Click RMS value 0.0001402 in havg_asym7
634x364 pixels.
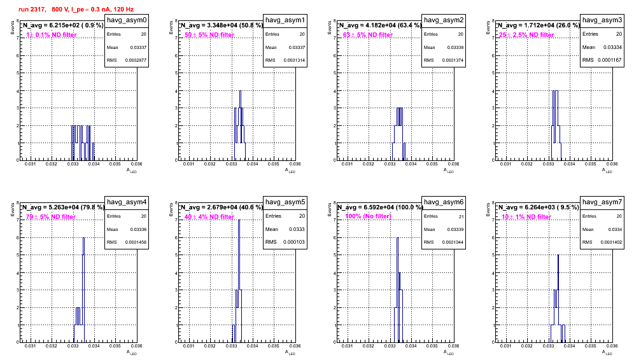click(x=611, y=242)
